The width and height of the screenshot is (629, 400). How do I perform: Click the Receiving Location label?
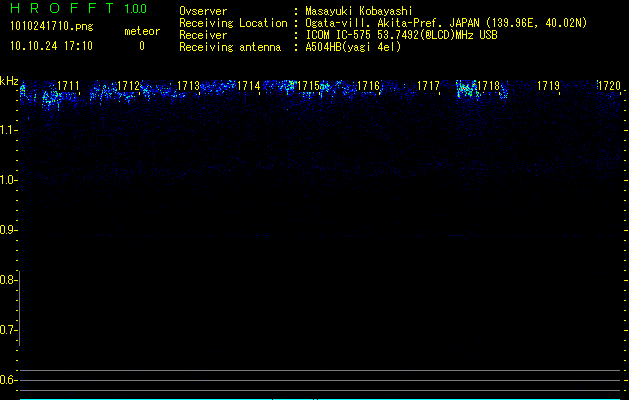pyautogui.click(x=233, y=23)
